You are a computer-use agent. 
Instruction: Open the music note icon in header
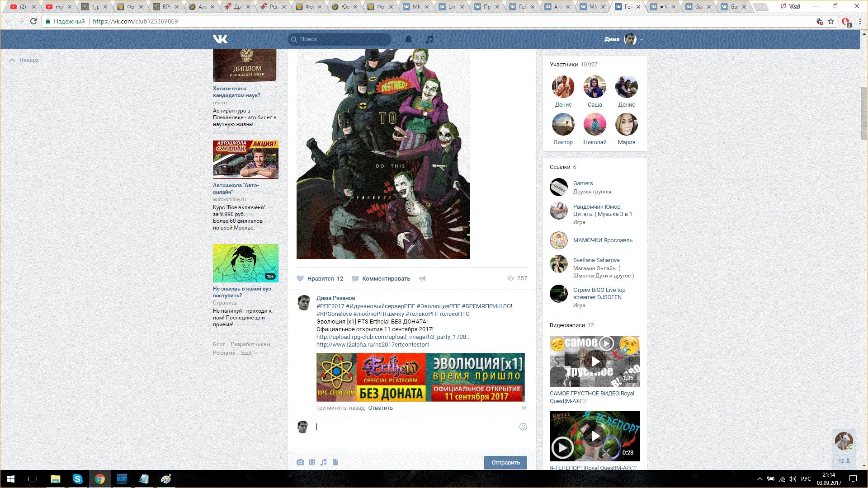coord(429,39)
